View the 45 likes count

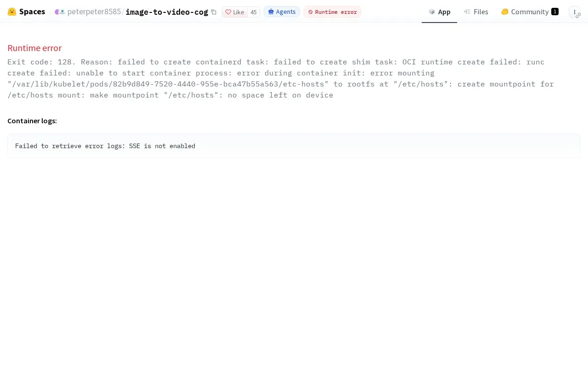(254, 12)
